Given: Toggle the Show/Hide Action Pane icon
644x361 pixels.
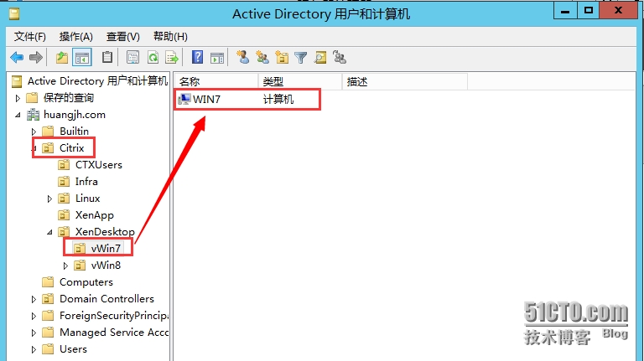Looking at the screenshot, I should [x=217, y=58].
